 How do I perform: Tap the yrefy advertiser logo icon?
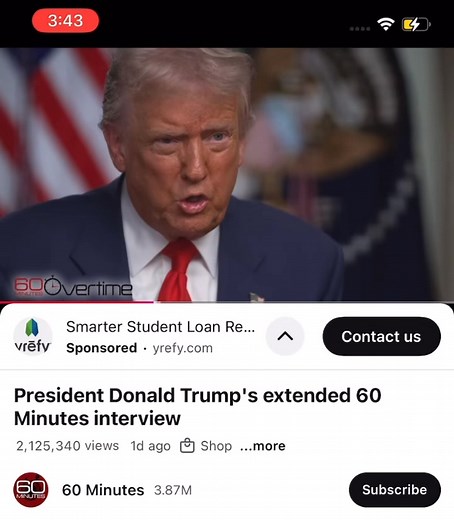click(x=33, y=337)
